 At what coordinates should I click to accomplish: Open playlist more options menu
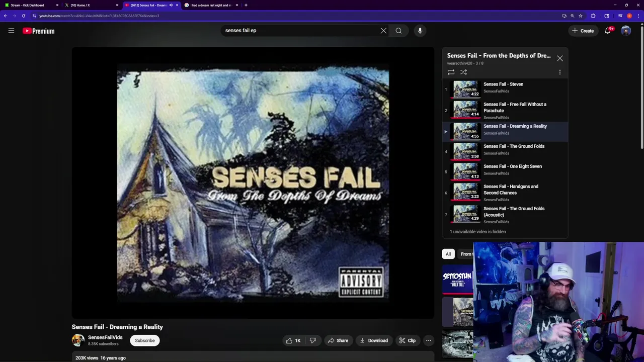point(559,72)
